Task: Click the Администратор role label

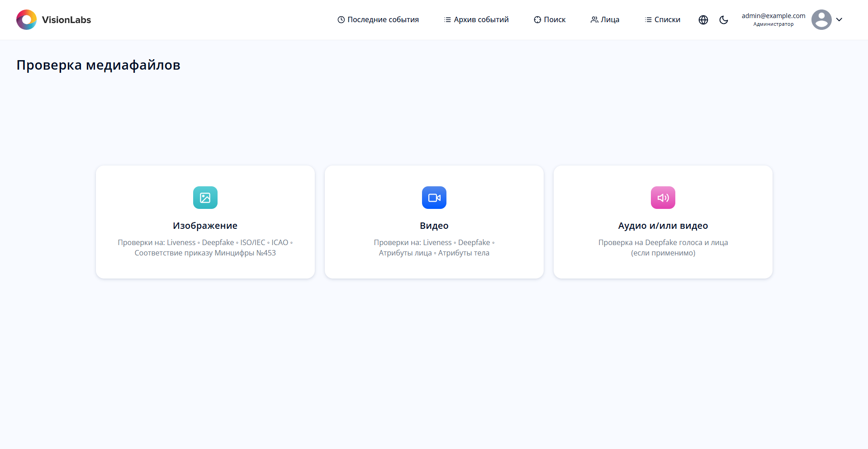Action: [773, 24]
